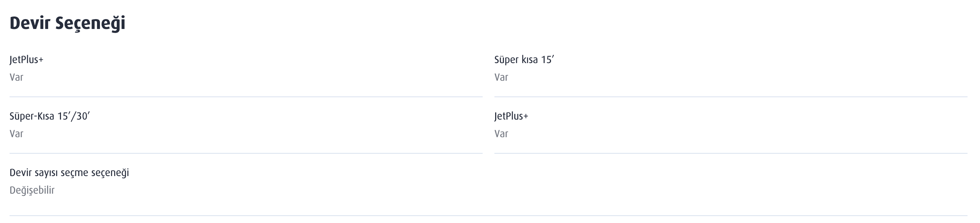
Task: Select the Devir sayısı seçme seçeneği label
Action: coord(69,173)
